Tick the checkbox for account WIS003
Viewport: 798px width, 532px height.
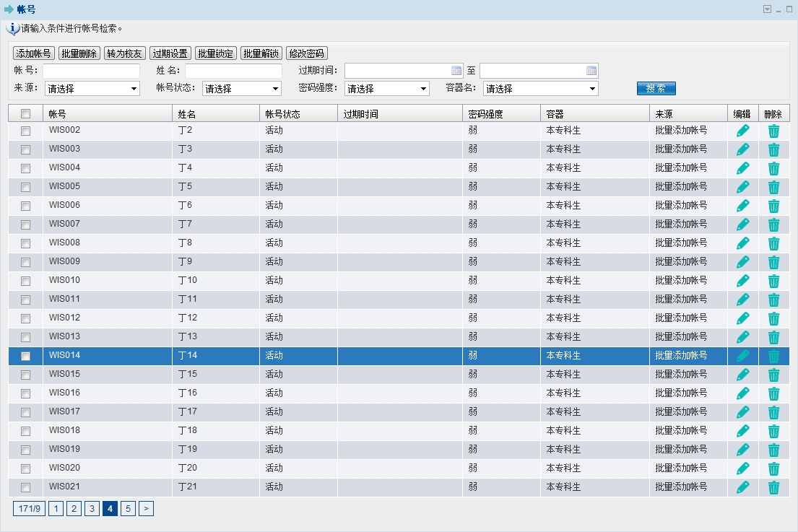[x=25, y=149]
